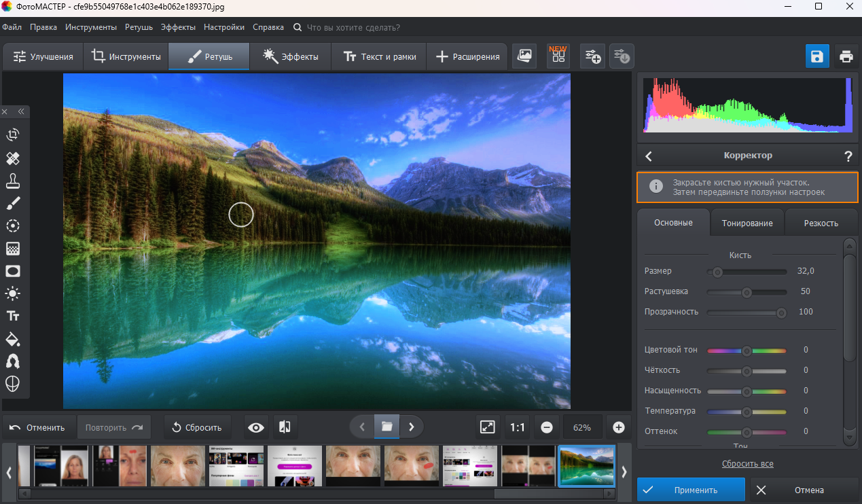Collapse the left tool sidebar chevrons
Image resolution: width=862 pixels, height=504 pixels.
tap(21, 111)
